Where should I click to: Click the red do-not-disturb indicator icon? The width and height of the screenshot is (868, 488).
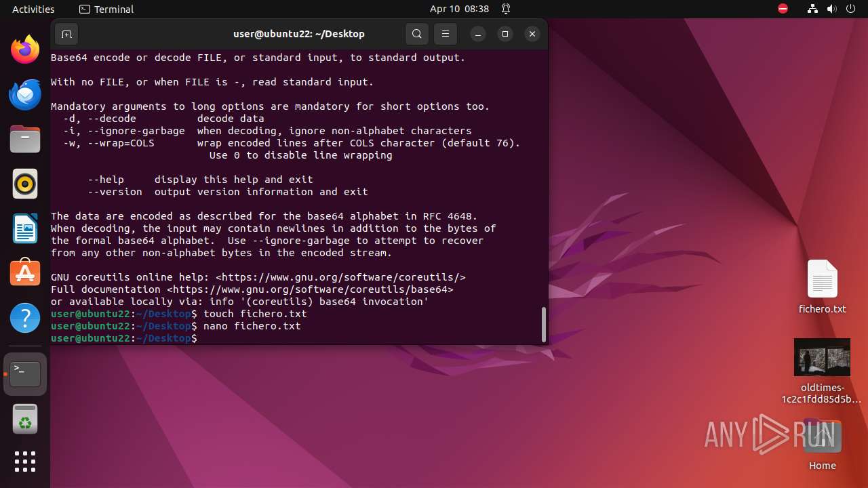(783, 9)
